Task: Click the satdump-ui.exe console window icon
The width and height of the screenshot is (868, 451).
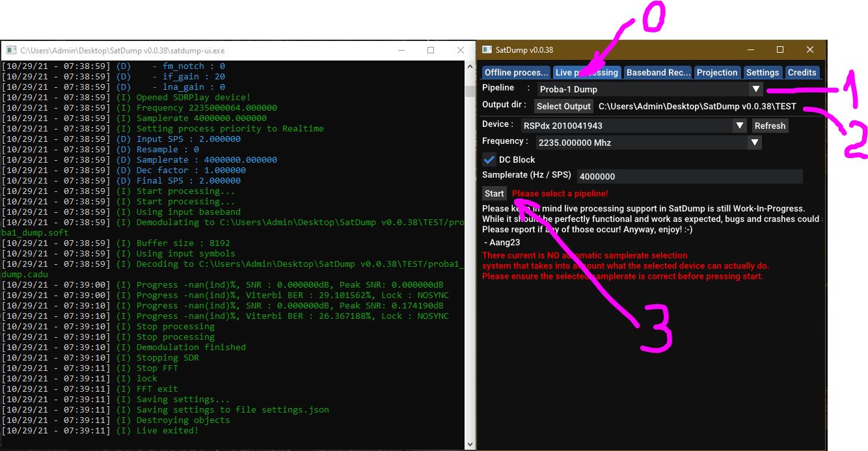Action: click(11, 50)
